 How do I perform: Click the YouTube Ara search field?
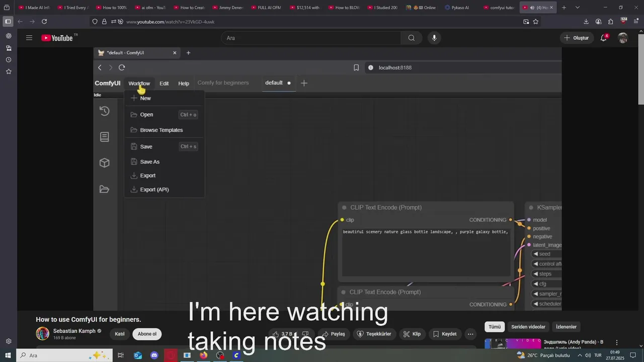[x=311, y=38]
